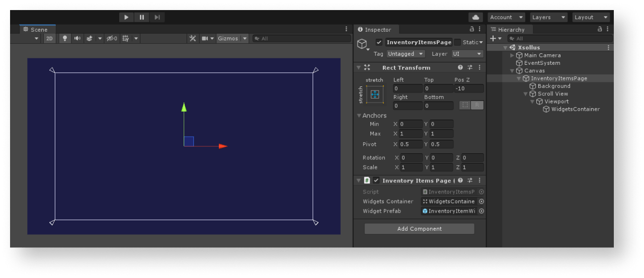Image resolution: width=644 pixels, height=278 pixels.
Task: Click the Step frame button
Action: [157, 17]
